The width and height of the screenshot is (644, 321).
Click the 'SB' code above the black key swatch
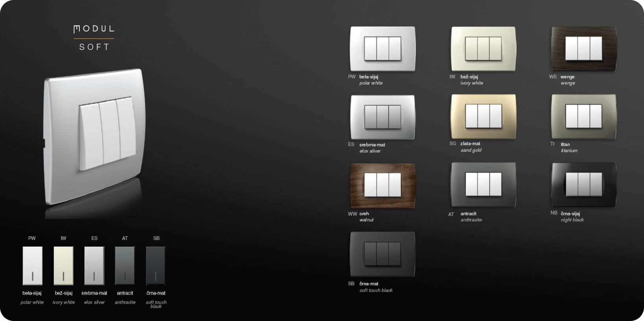coord(156,238)
